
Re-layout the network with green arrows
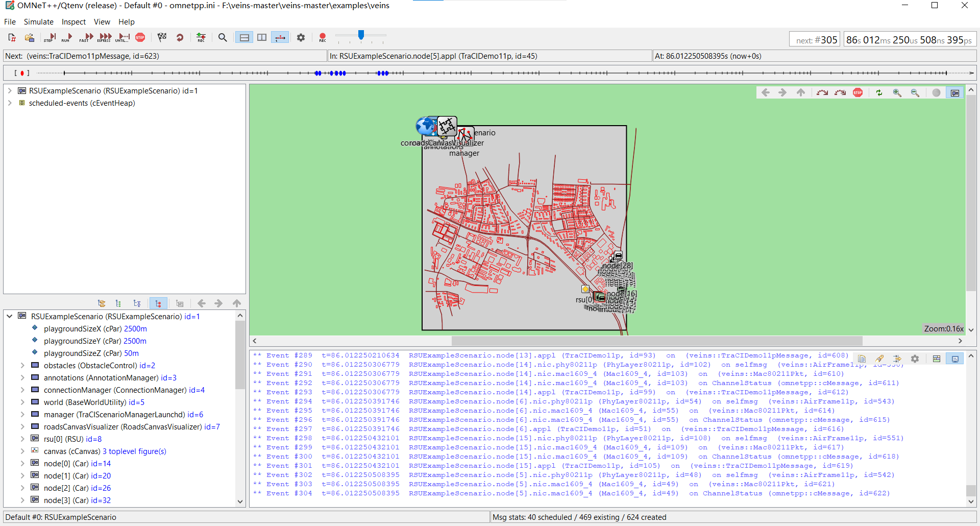(x=879, y=92)
